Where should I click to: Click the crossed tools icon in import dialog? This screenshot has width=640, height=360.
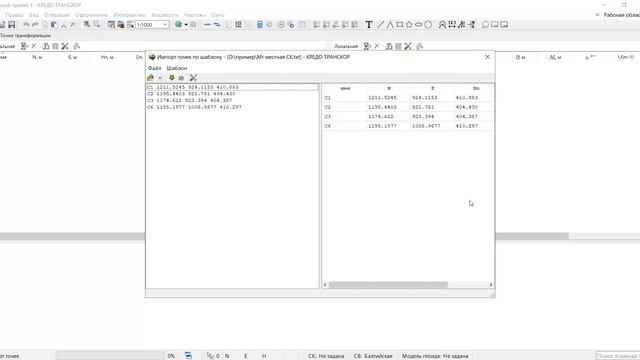click(x=193, y=78)
